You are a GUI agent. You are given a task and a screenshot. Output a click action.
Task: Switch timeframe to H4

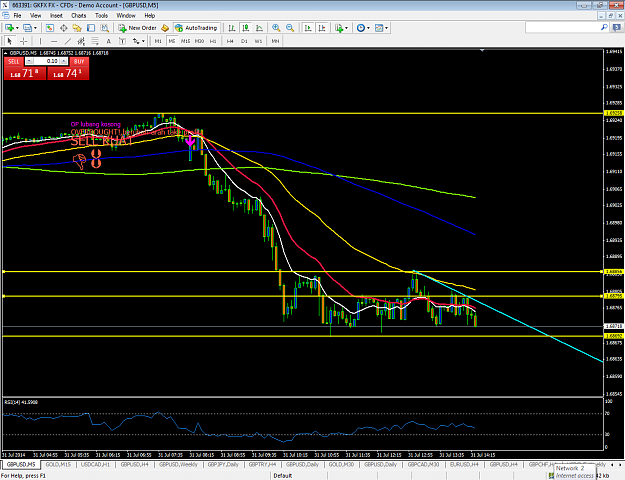[230, 41]
